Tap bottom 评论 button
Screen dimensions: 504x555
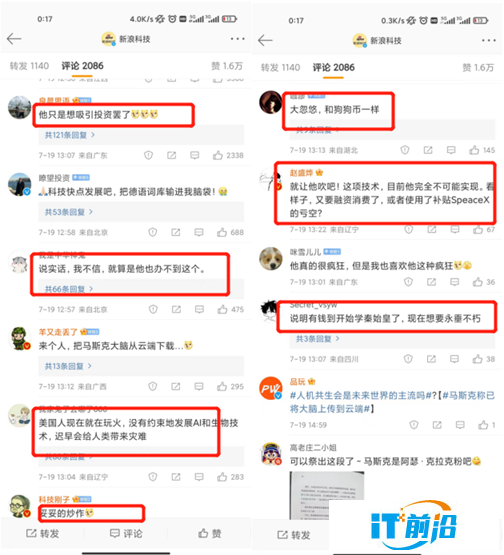click(x=126, y=534)
